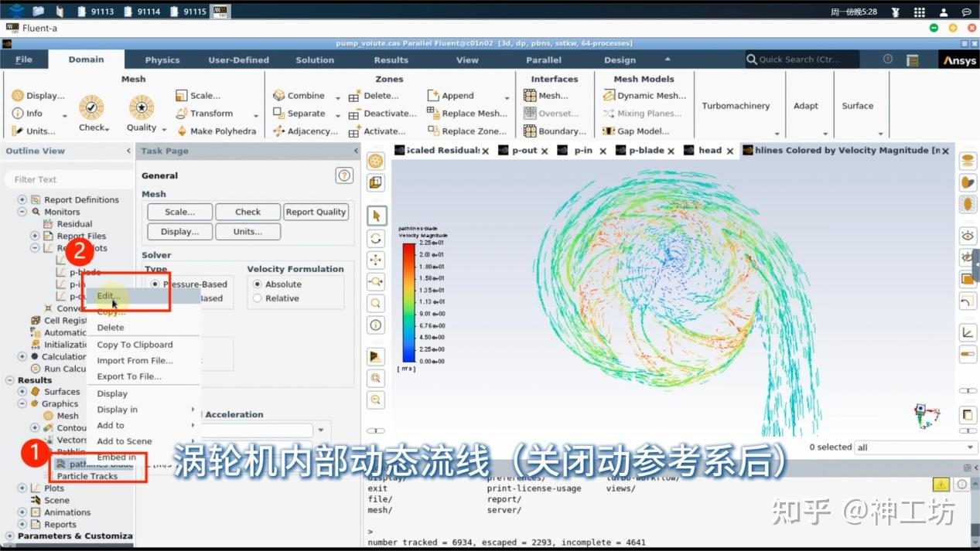The height and width of the screenshot is (551, 980).
Task: Close the p-blade graphics tab
Action: point(671,151)
